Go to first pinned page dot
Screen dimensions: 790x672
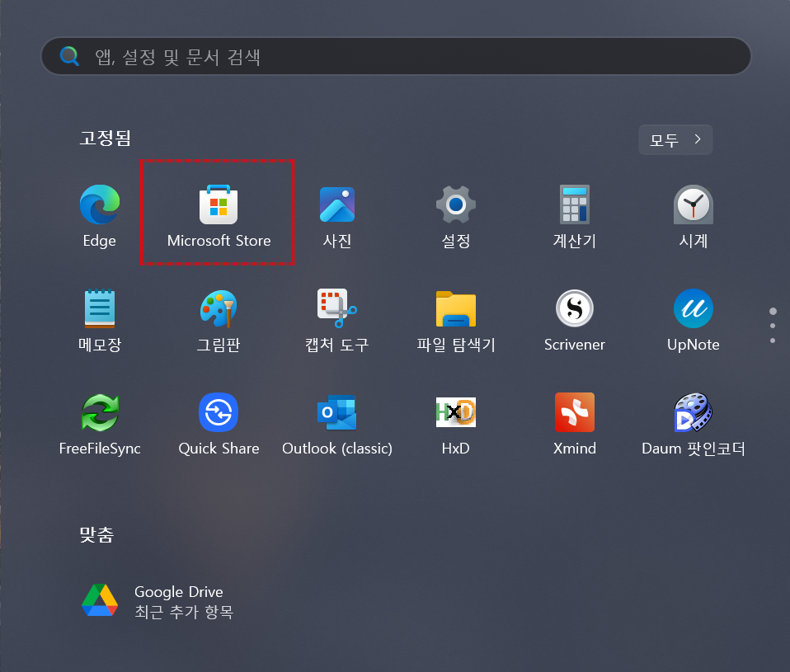(773, 312)
